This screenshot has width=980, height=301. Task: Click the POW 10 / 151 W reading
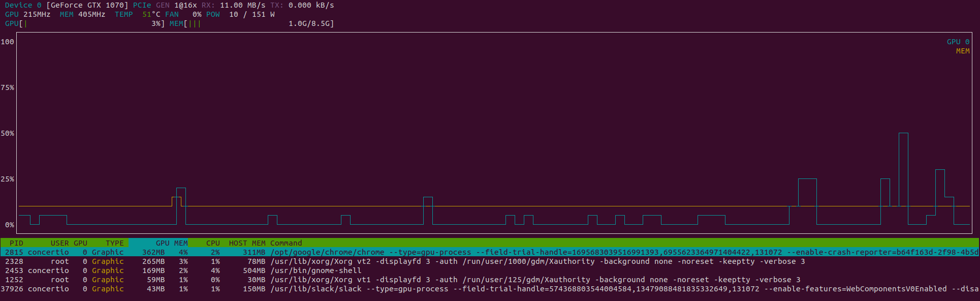point(240,14)
